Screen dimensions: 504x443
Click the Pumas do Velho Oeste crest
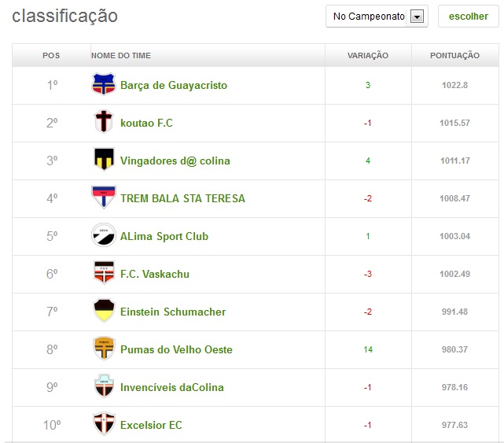(x=103, y=349)
